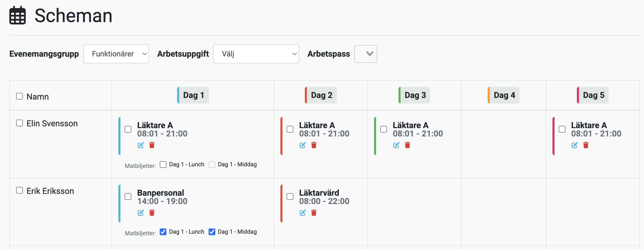The height and width of the screenshot is (249, 644).
Task: Delete Elin Svensson's Dag 1 Läktare A shift
Action: [x=152, y=145]
